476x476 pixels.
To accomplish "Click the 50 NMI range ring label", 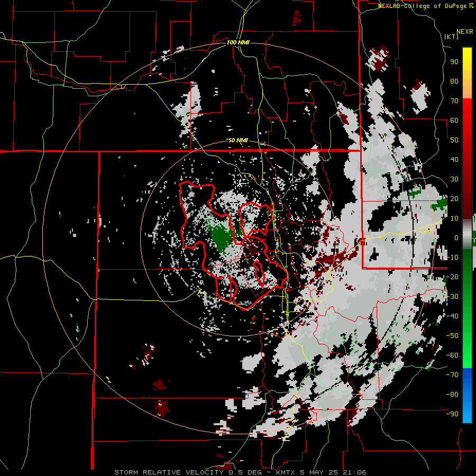I will point(238,140).
